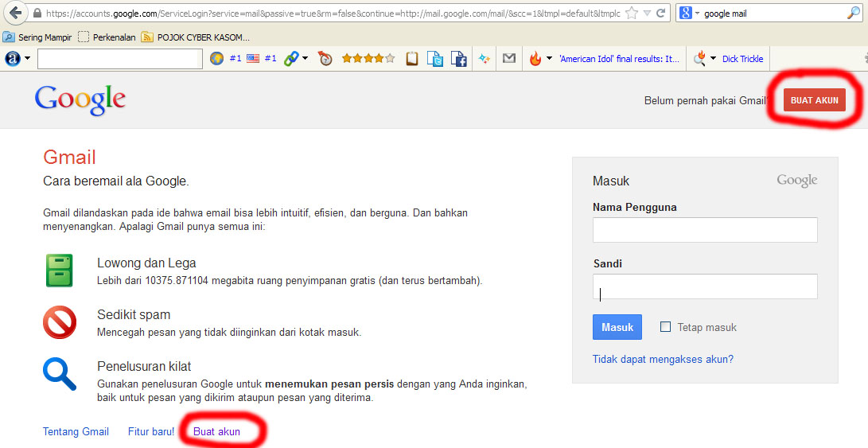Viewport: 868px width, 448px height.
Task: Click the URL address bar
Action: [332, 14]
